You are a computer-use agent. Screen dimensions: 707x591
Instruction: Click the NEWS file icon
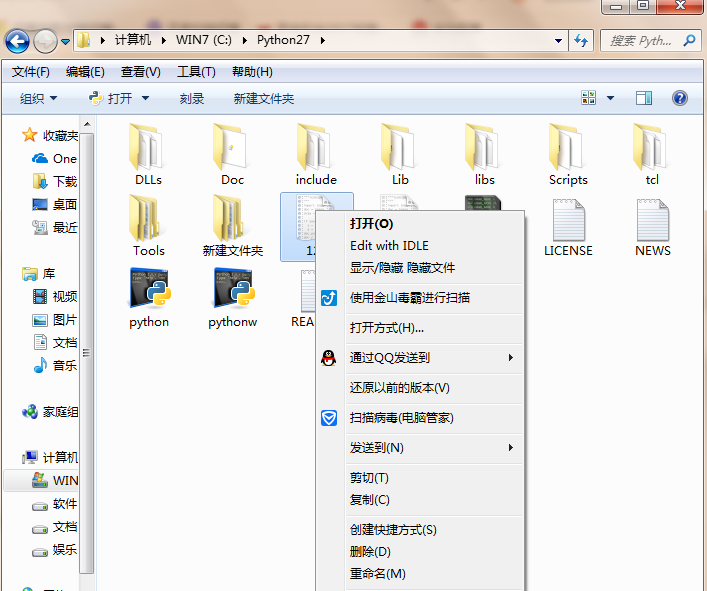point(652,220)
